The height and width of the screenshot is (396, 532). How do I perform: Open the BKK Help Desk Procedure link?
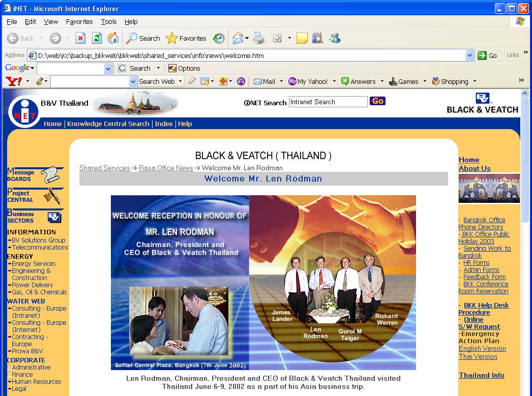484,309
